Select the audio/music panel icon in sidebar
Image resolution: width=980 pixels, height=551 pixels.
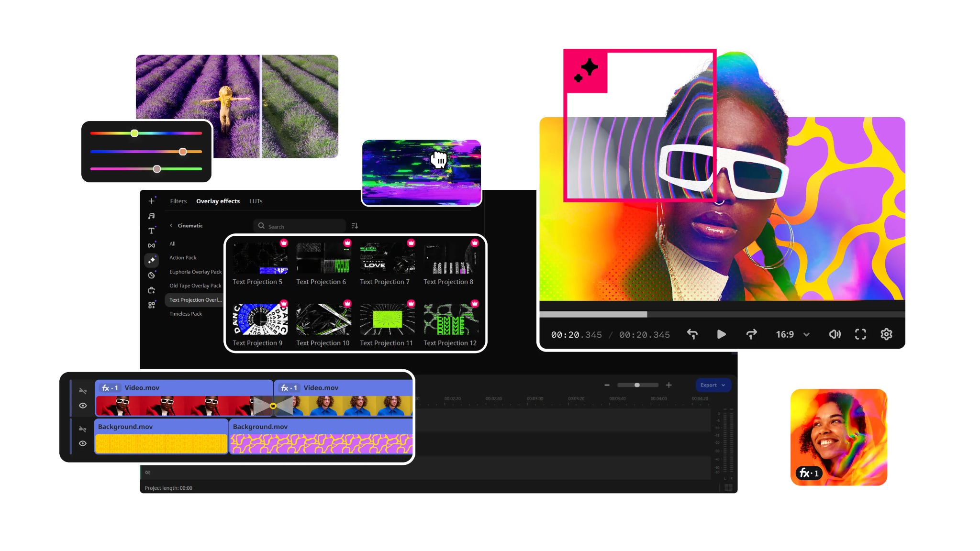151,215
